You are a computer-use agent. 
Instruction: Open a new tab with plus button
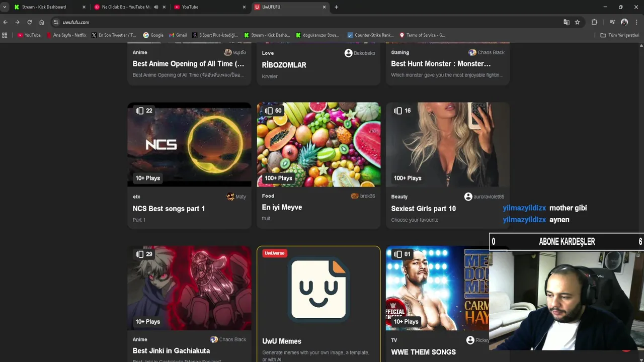[336, 7]
